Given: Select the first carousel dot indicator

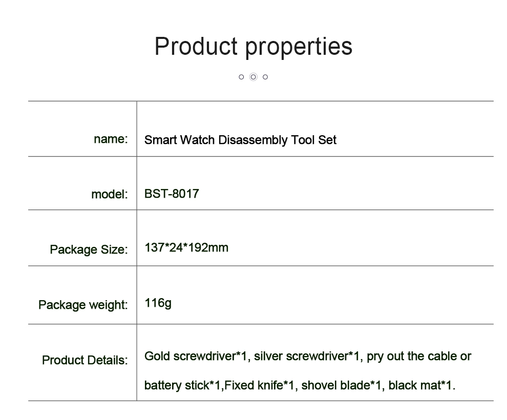Looking at the screenshot, I should click(x=241, y=77).
